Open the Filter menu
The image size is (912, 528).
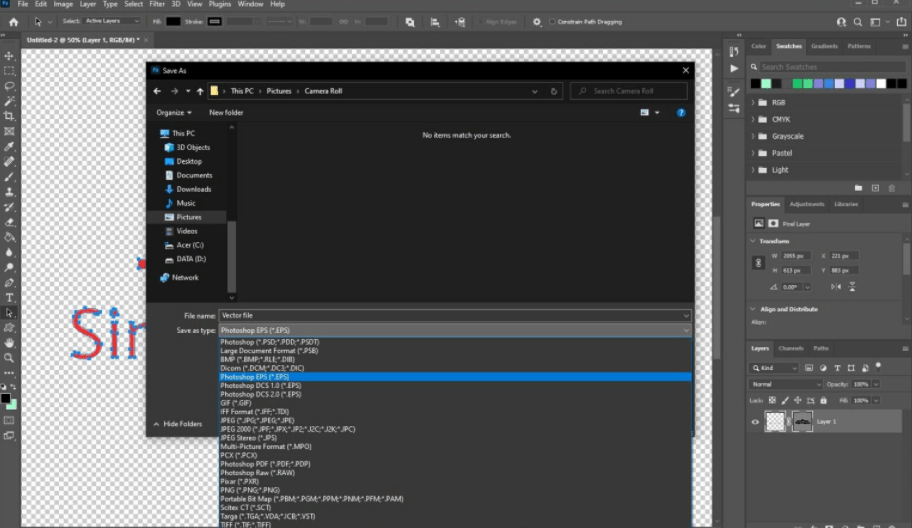coord(157,4)
